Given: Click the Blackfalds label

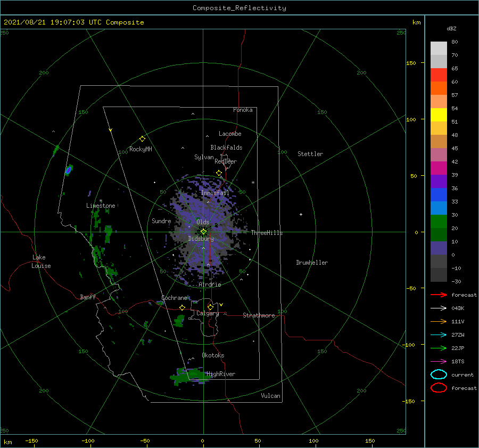Looking at the screenshot, I should [226, 148].
